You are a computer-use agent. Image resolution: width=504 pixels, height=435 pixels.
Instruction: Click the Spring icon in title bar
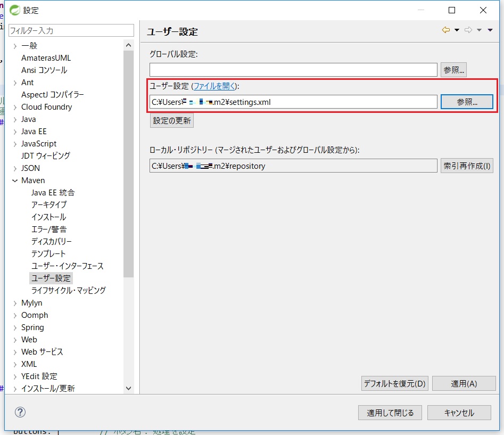point(15,10)
